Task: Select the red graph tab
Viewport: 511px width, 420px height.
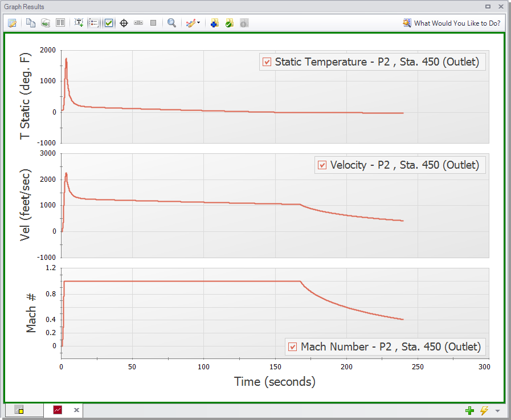Action: pos(58,410)
